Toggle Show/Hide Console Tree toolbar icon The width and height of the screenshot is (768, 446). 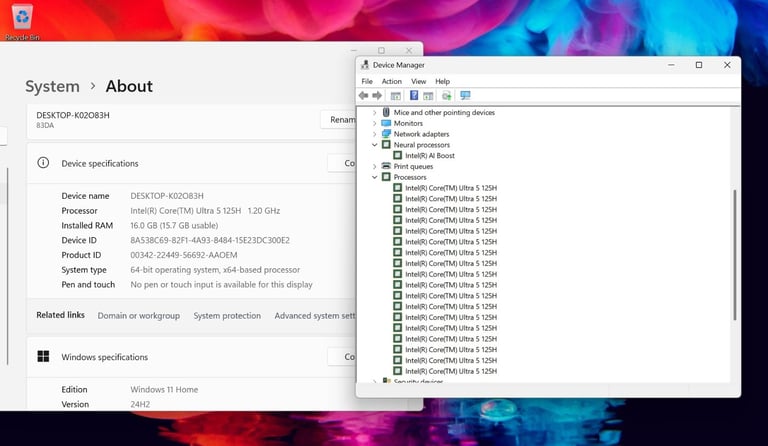click(x=395, y=95)
